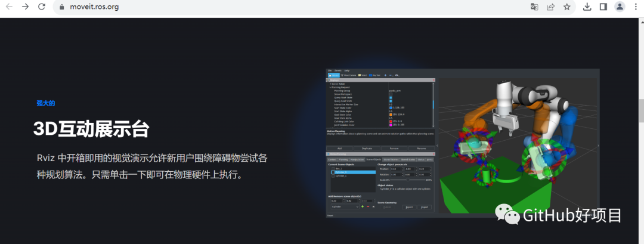Select the Interact tool in RViz
The image size is (644, 244).
pyautogui.click(x=334, y=75)
